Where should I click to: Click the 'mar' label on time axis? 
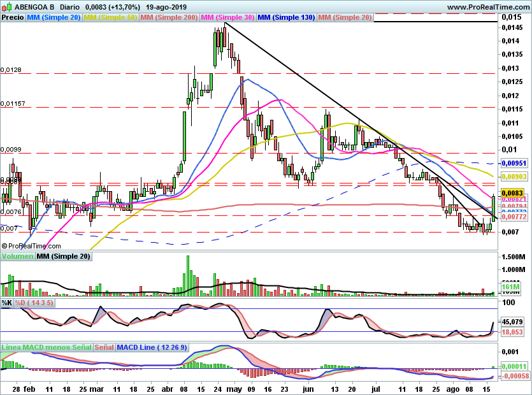(97, 389)
